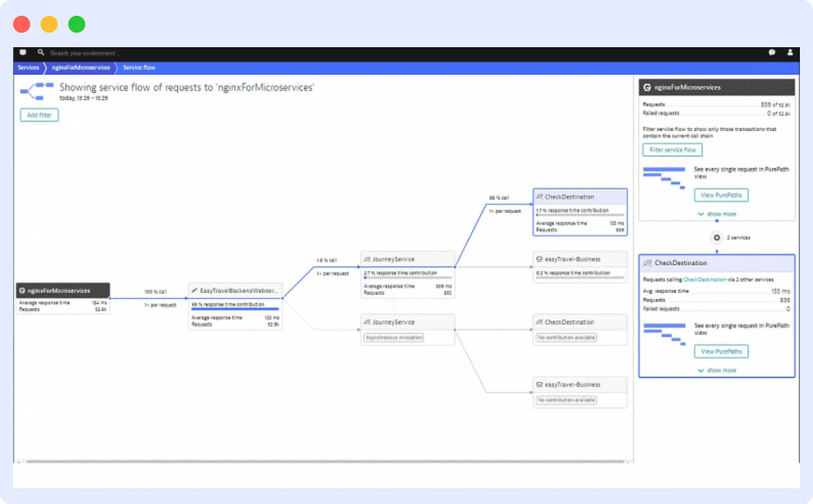Open View PurePaths in the nginxForMicroservices panel
This screenshot has height=504, width=813.
(x=721, y=195)
